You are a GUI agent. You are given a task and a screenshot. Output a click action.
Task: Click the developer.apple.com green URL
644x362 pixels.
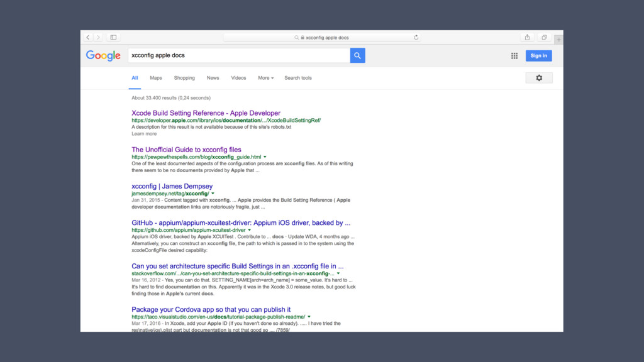pyautogui.click(x=226, y=120)
